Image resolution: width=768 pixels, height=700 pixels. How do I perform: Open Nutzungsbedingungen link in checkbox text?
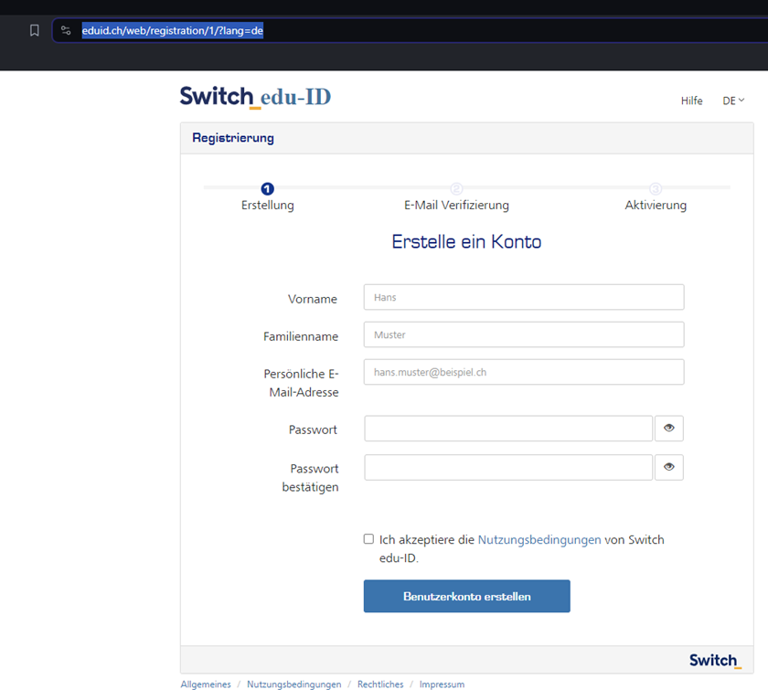(539, 539)
